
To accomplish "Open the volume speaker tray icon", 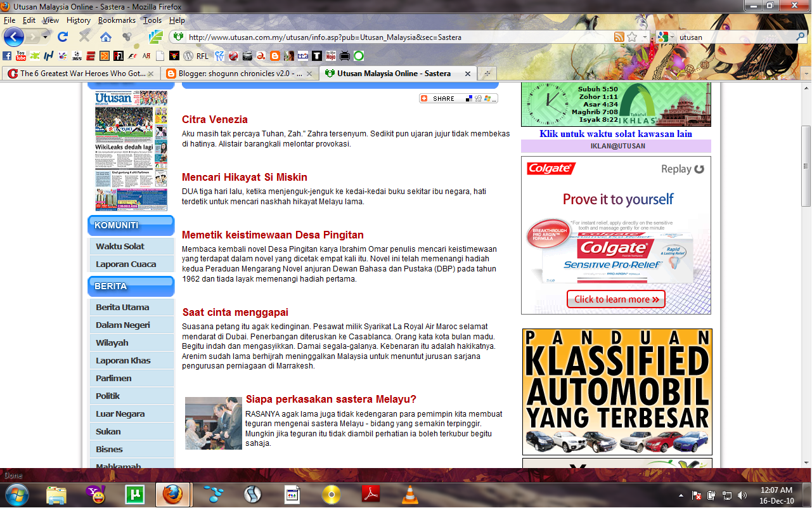I will [742, 495].
